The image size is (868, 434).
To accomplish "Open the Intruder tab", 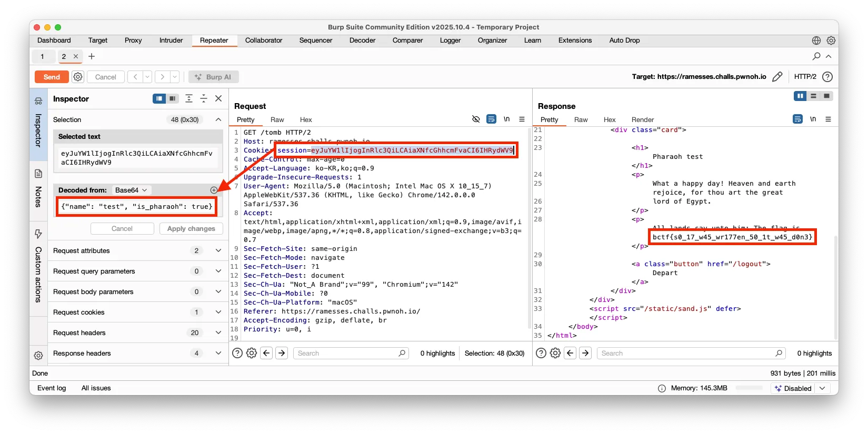I will (171, 41).
